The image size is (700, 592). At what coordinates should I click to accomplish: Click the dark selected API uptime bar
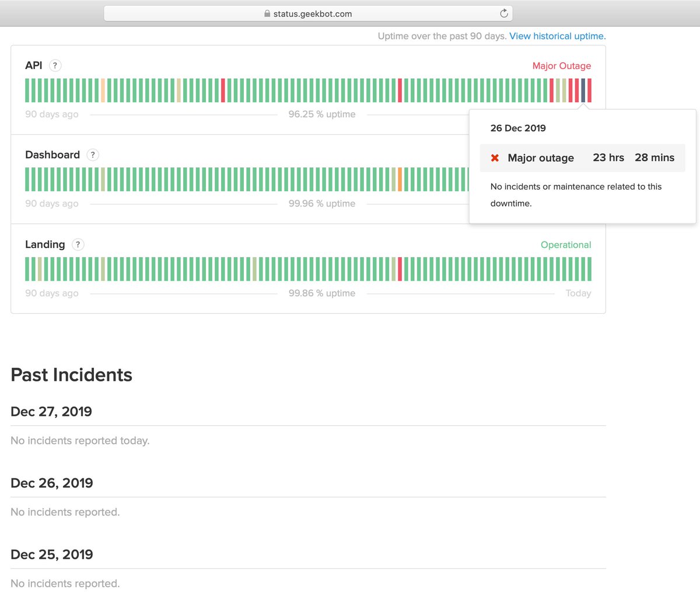tap(583, 90)
